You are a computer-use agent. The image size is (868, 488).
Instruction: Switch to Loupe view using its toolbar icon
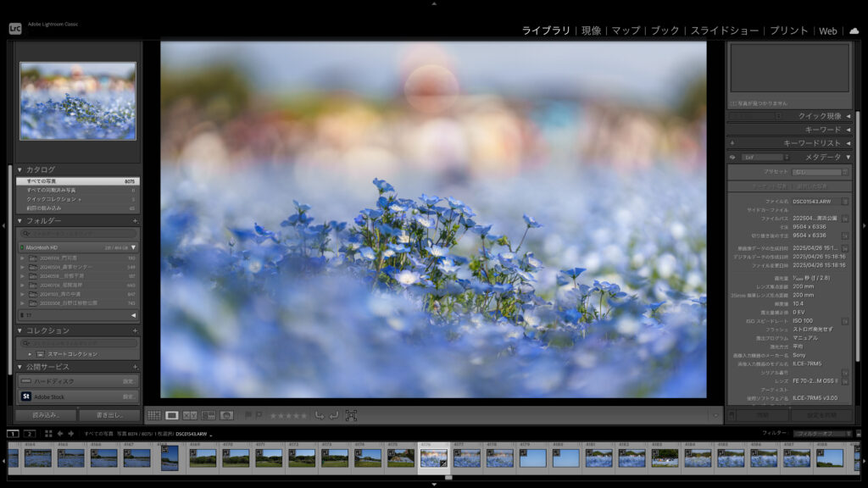coord(172,415)
